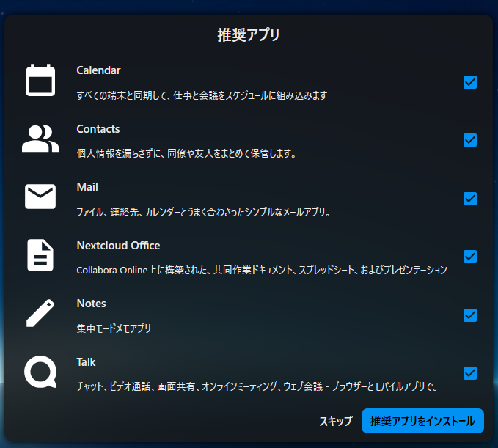Click the description 集中モードメモアプリ

coord(114,328)
